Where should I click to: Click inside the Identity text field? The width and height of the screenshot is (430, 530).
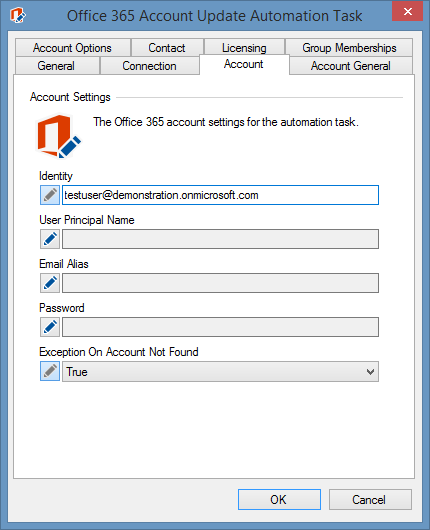coord(220,195)
